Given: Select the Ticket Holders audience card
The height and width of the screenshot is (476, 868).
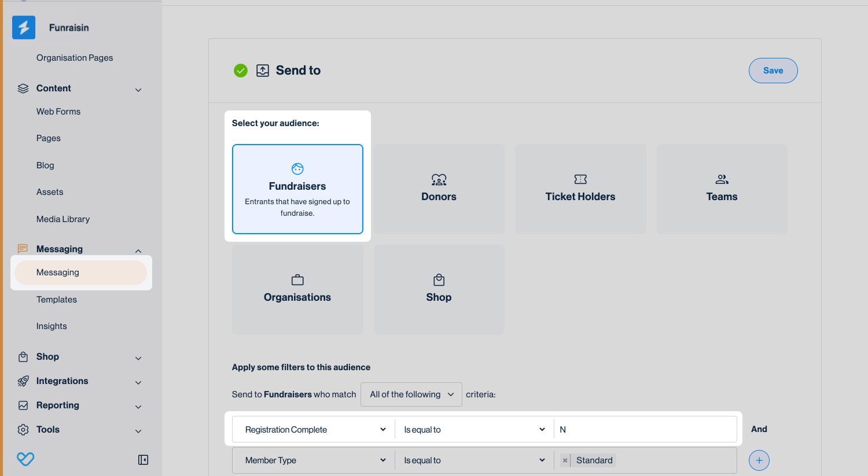Looking at the screenshot, I should pyautogui.click(x=580, y=189).
